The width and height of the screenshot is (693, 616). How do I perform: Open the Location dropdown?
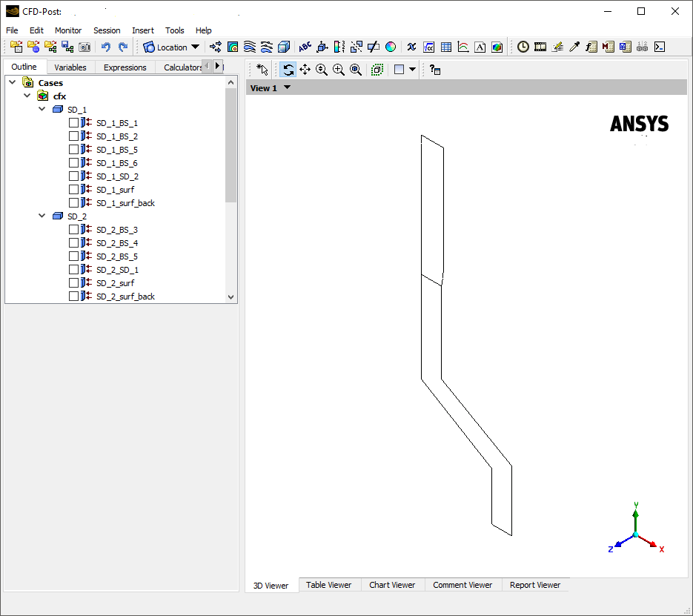(x=171, y=47)
